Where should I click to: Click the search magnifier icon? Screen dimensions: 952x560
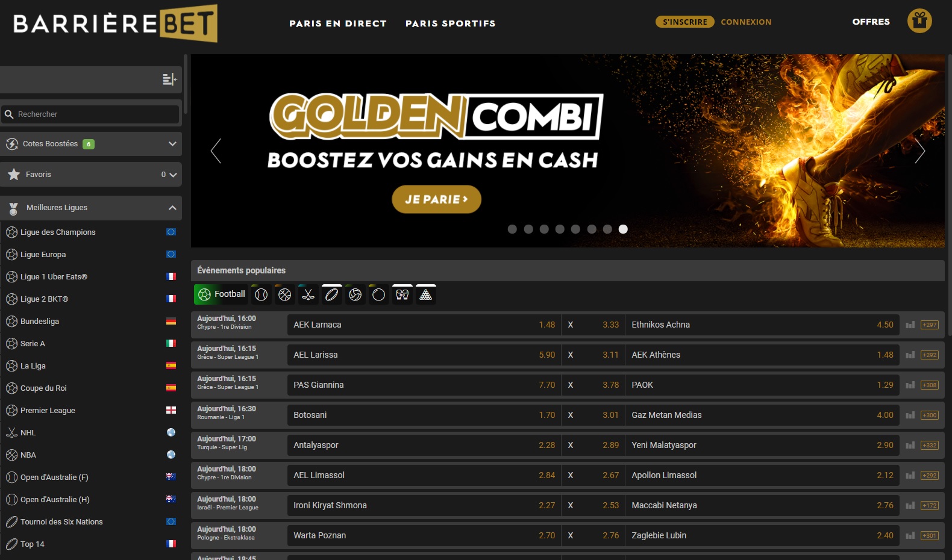[x=9, y=114]
